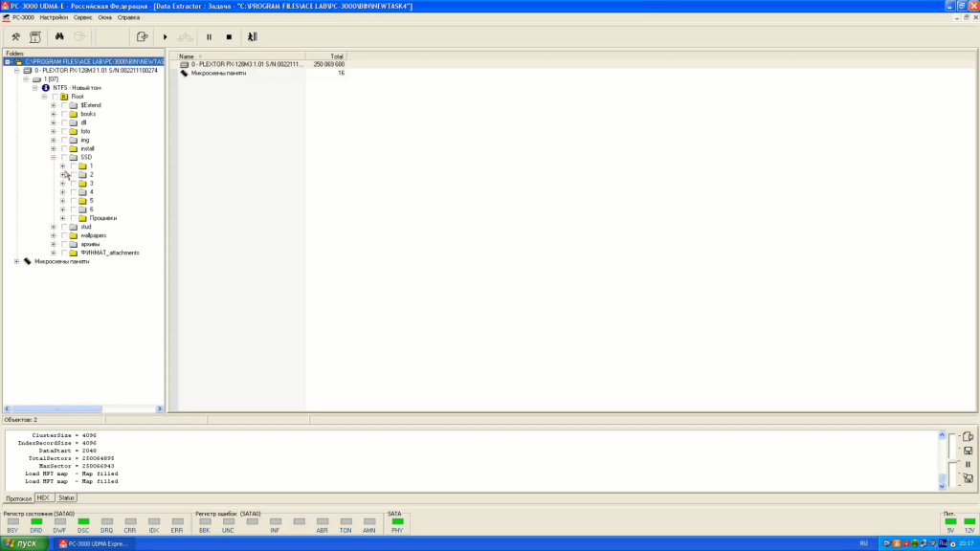The height and width of the screenshot is (551, 980).
Task: Sort by the Total column header
Action: [x=326, y=56]
